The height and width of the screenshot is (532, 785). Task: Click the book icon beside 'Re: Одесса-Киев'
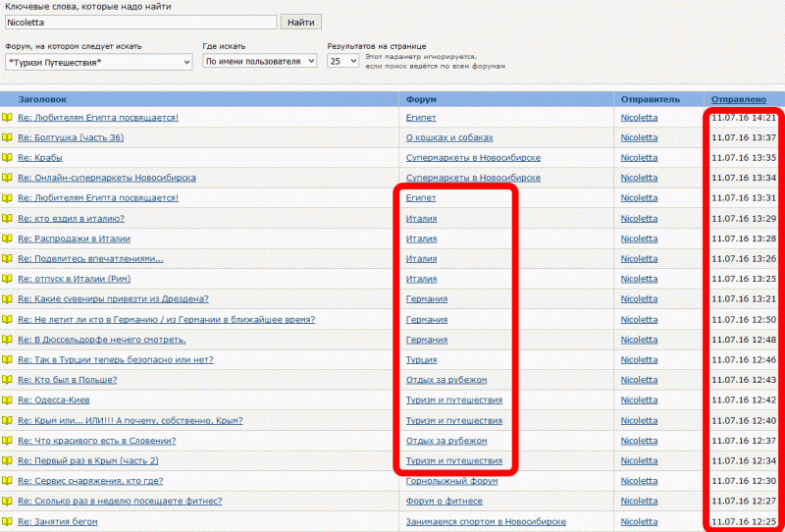8,400
